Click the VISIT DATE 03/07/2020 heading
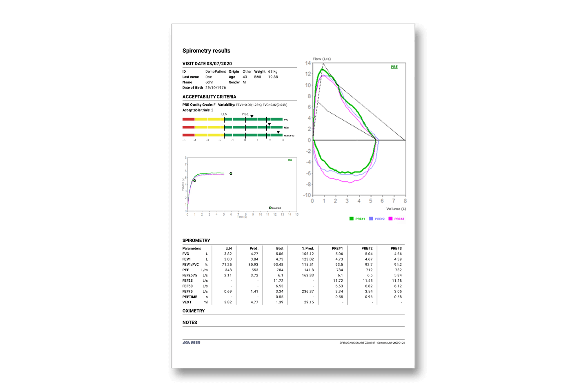The image size is (588, 392). [207, 64]
